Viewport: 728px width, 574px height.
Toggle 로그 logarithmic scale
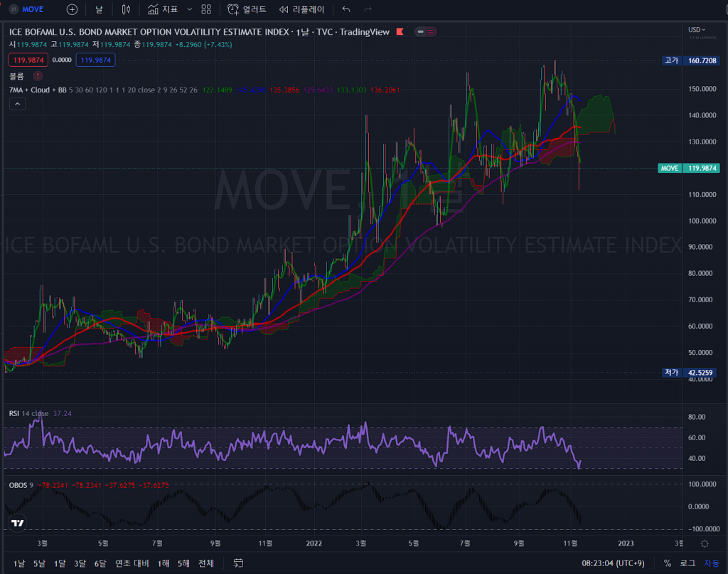[687, 563]
